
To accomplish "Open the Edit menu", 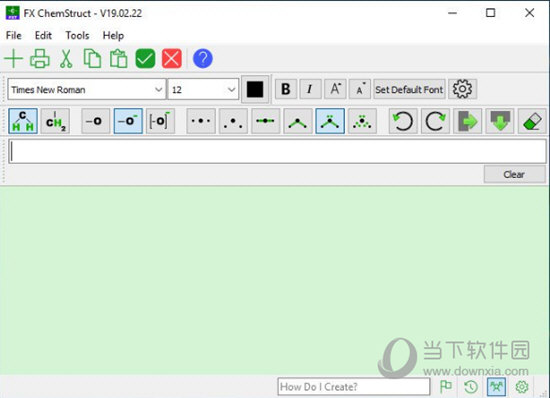I will pos(43,35).
